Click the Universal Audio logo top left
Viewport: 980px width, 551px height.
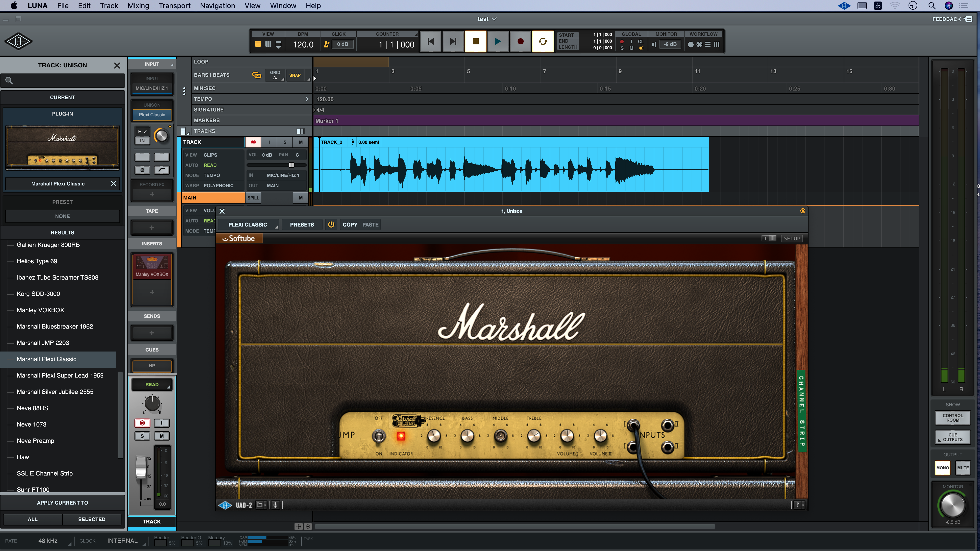[18, 41]
